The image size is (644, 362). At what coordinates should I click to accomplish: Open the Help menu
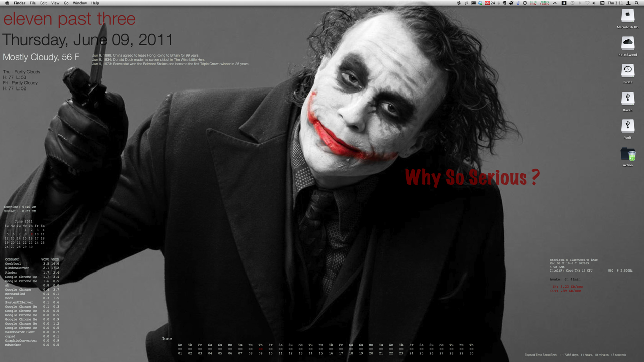tap(95, 3)
